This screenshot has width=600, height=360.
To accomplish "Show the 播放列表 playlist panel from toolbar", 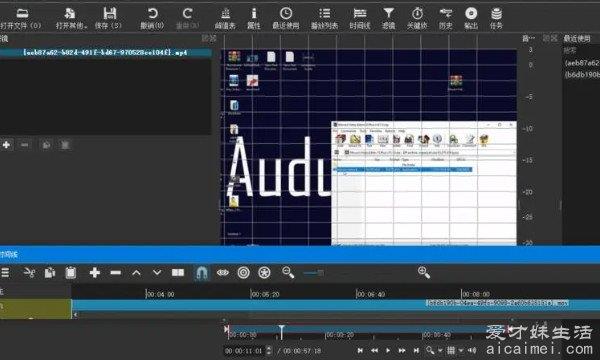I will (324, 18).
